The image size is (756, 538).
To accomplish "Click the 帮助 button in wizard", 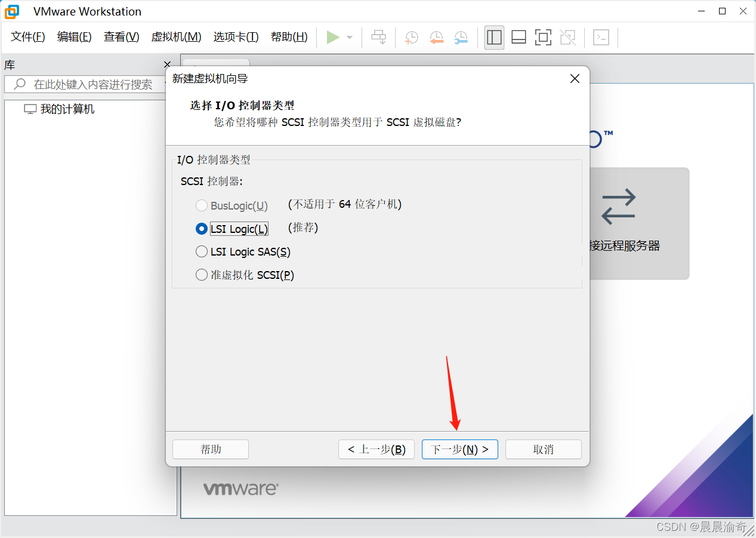I will (211, 450).
